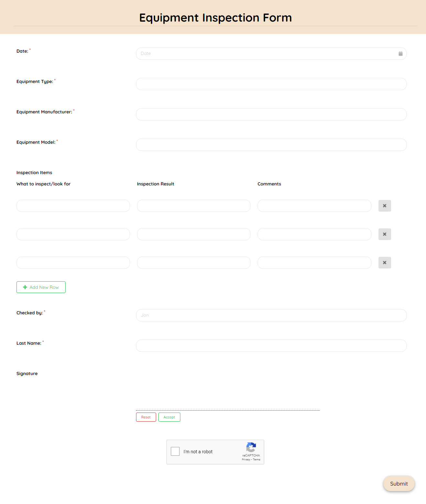Accept the signature

pyautogui.click(x=169, y=417)
